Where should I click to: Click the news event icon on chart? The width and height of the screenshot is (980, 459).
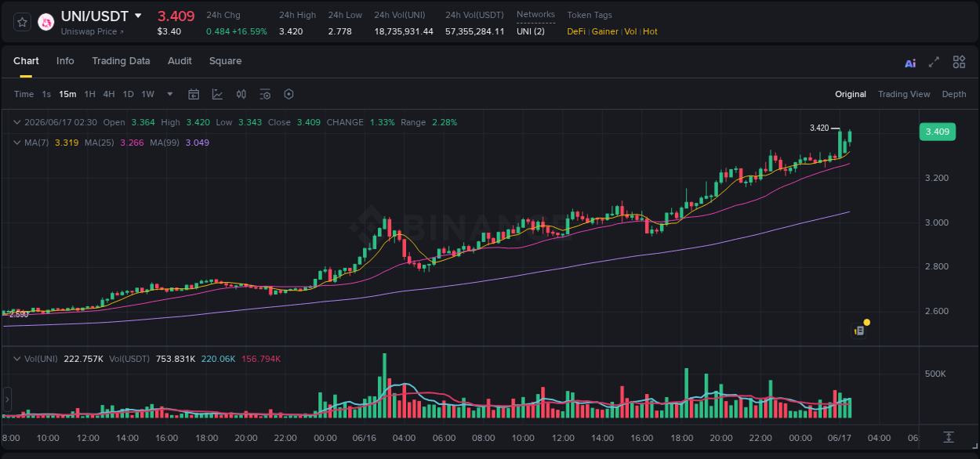859,331
